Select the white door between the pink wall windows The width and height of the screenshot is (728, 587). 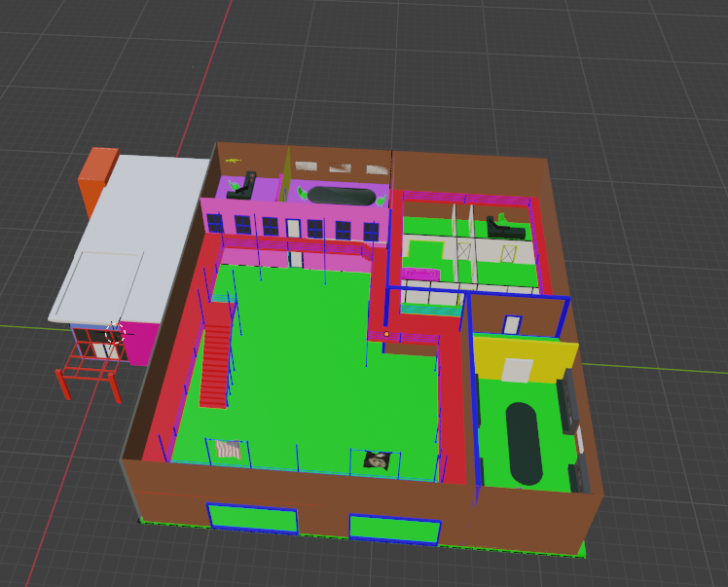[x=293, y=229]
